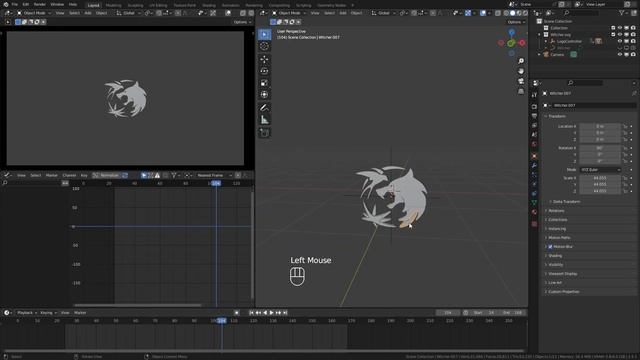Open the File menu
Screen dimensions: 640x360
[x=15, y=4]
